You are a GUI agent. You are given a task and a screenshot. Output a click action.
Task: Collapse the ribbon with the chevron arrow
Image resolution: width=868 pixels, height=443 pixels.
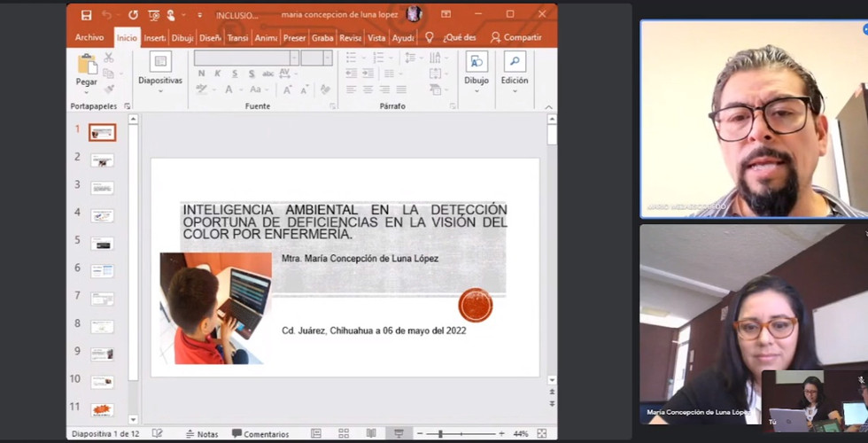coord(548,107)
